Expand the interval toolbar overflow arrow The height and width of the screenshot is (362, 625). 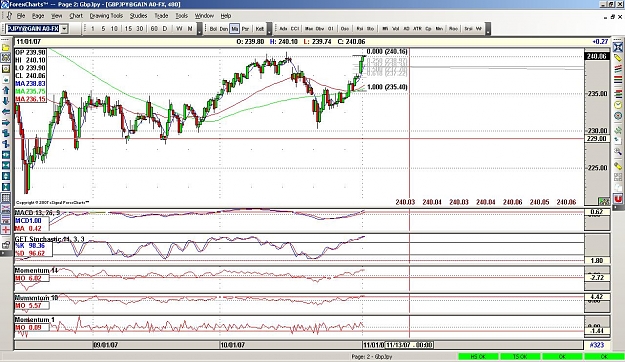200,29
